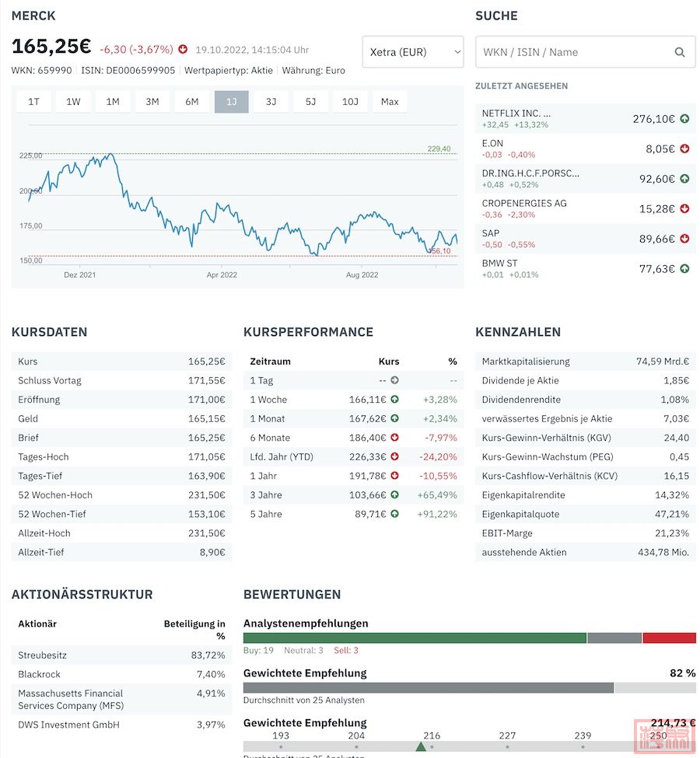Click the 3 Jahre performance +65,49%

[437, 495]
